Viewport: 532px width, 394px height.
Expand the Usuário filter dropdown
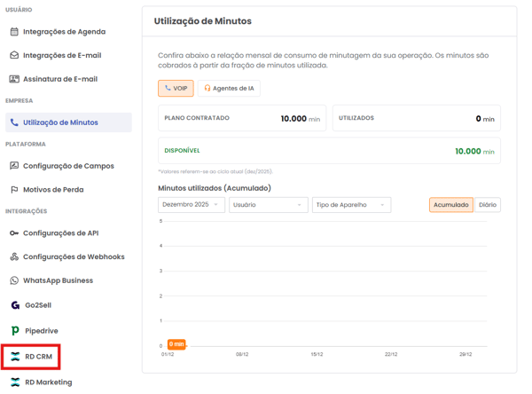[268, 205]
